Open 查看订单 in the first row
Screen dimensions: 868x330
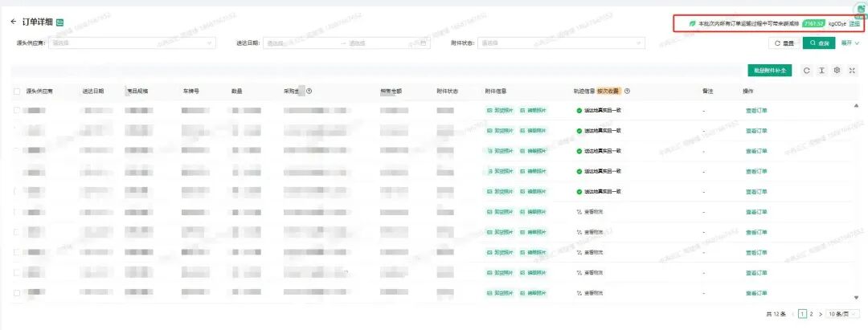(x=757, y=110)
